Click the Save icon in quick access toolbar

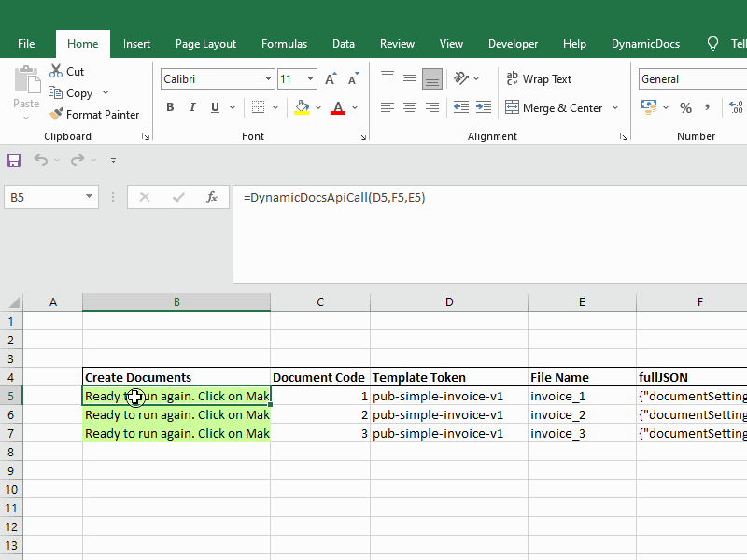pos(14,160)
